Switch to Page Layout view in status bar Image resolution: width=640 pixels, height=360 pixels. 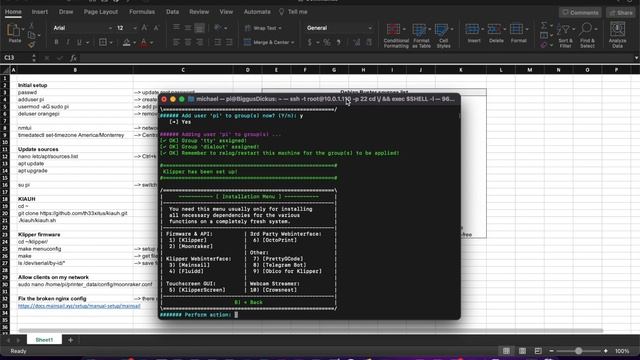tap(522, 351)
